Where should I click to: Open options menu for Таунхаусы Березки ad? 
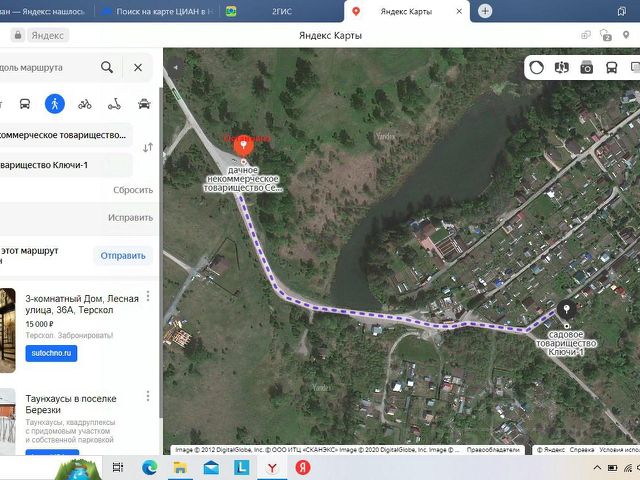tap(148, 396)
